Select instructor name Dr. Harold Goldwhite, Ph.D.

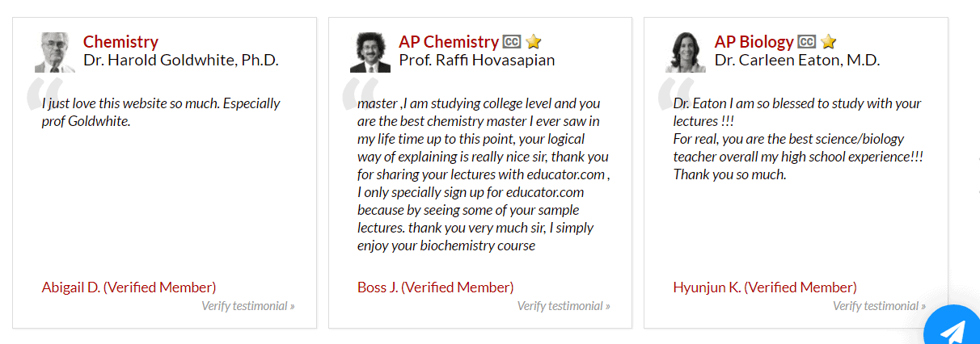click(181, 60)
